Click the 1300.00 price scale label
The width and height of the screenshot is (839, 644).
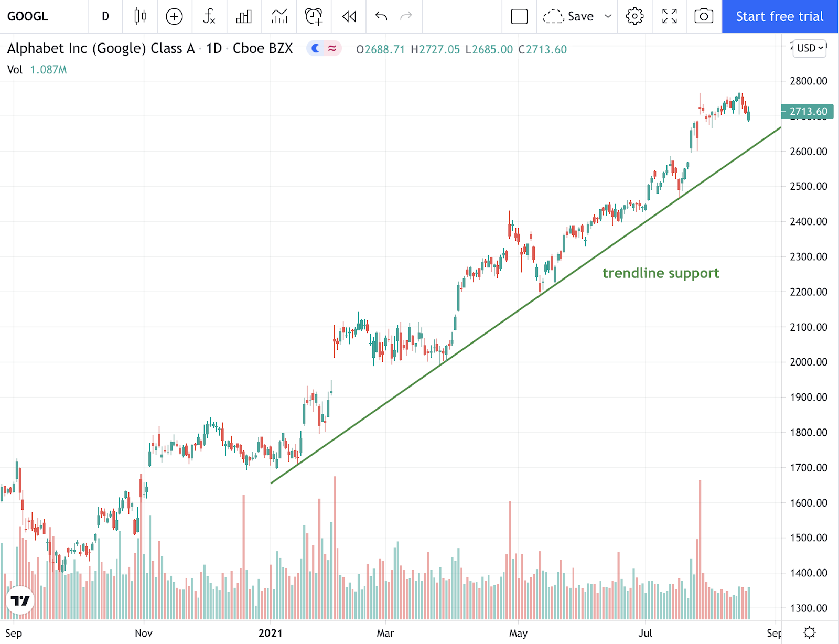pos(808,608)
